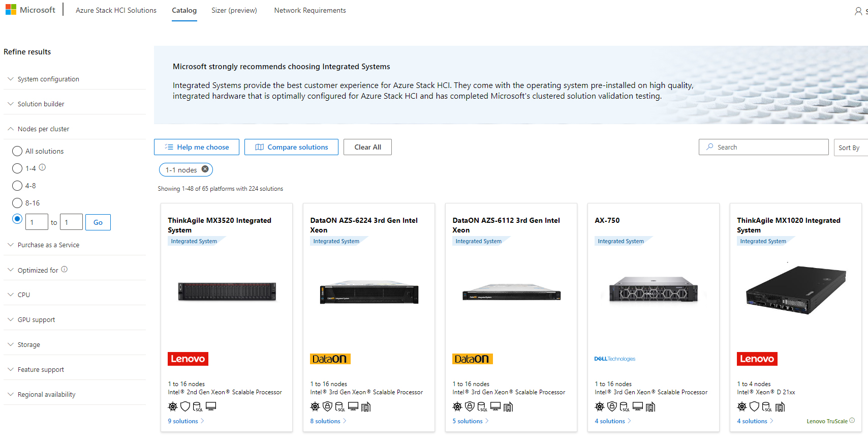Click secured-core shield icon on DataON AZS-6224 card

(327, 406)
